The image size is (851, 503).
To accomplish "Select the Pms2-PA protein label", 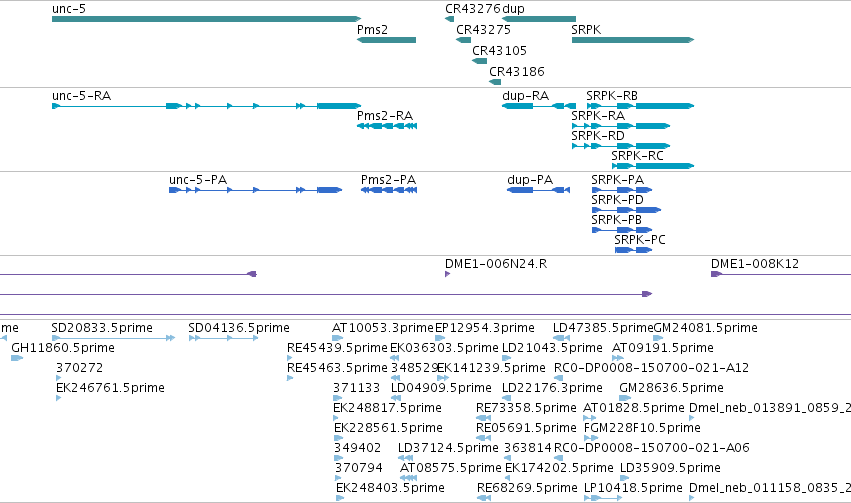I will click(389, 180).
